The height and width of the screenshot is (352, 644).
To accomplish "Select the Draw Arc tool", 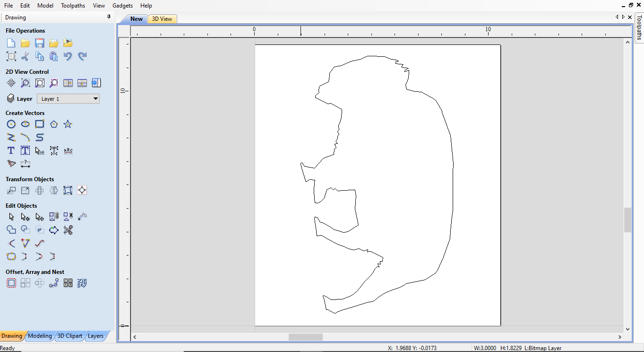I will point(26,137).
